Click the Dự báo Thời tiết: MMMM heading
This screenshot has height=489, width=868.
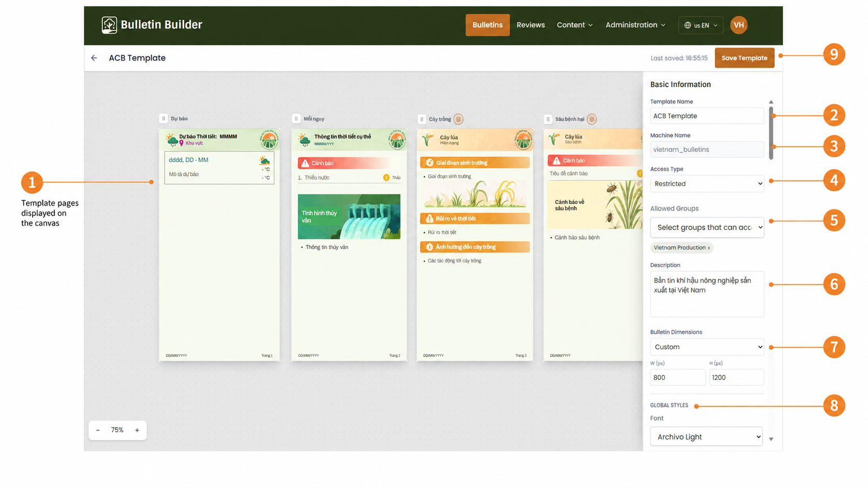pyautogui.click(x=208, y=137)
